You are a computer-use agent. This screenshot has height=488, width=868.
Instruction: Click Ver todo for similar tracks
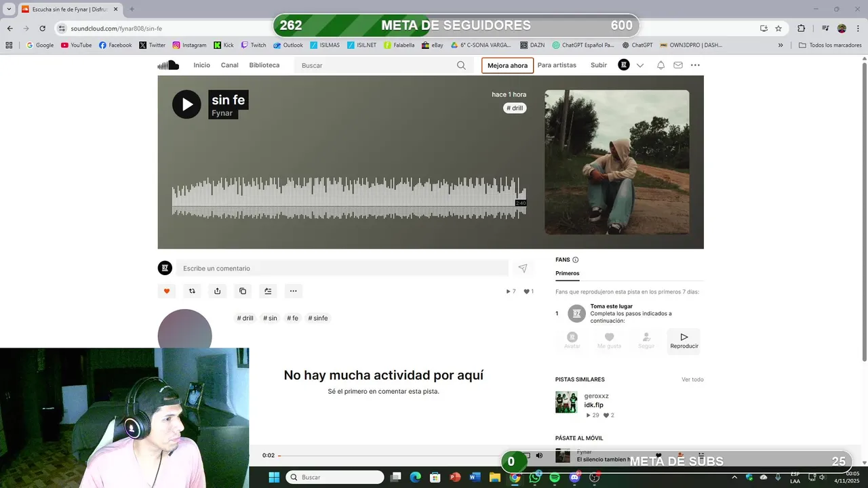pyautogui.click(x=692, y=380)
